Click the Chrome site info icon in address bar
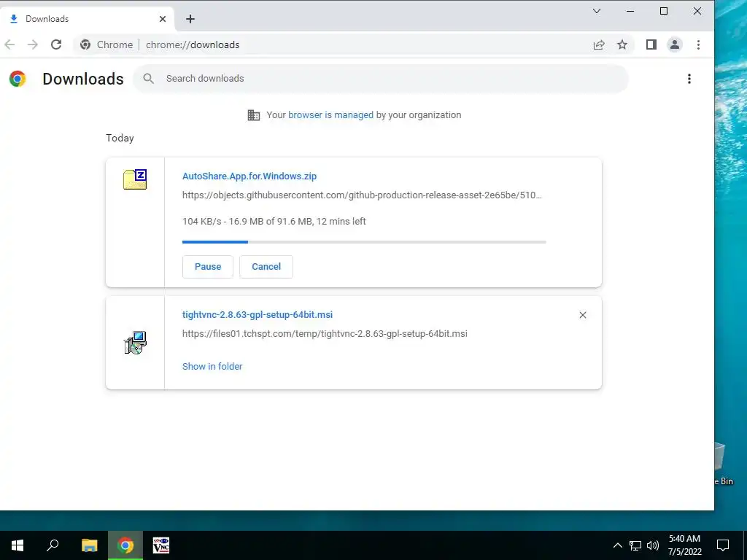The image size is (747, 560). (85, 44)
